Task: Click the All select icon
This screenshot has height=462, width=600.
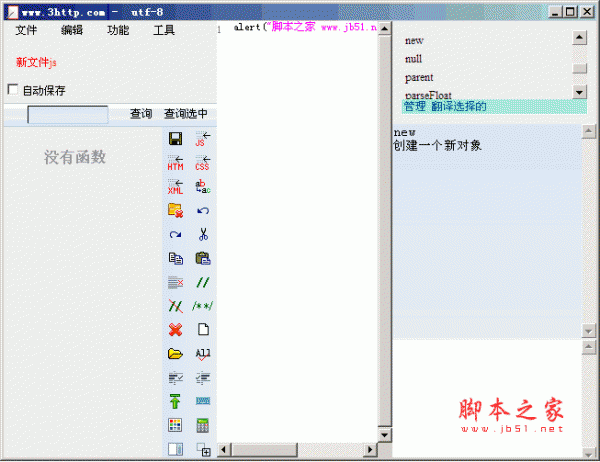Action: [x=203, y=354]
